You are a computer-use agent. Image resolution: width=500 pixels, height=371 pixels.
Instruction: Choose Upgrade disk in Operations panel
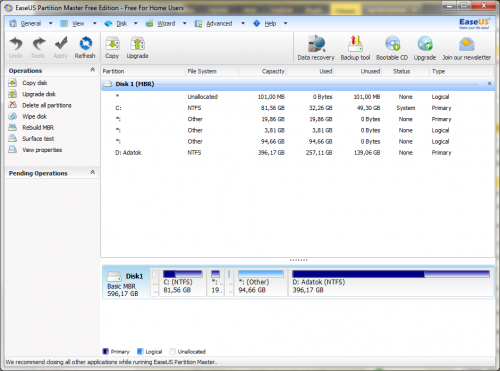[39, 94]
